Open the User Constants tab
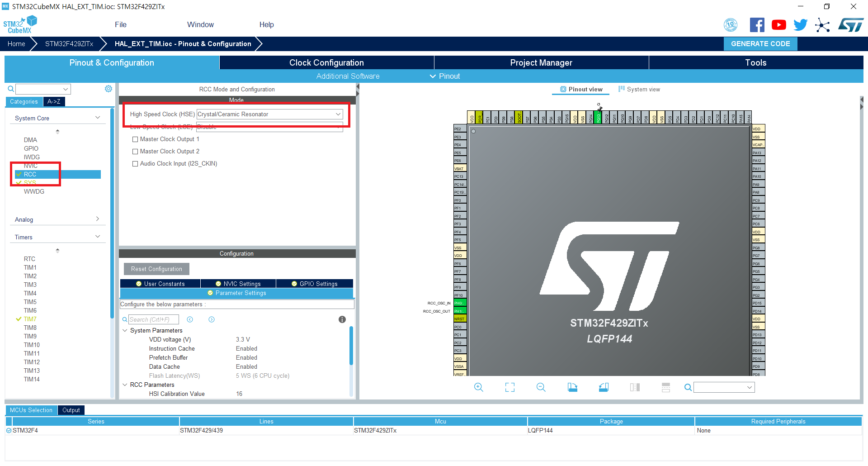The width and height of the screenshot is (868, 466). click(x=160, y=284)
